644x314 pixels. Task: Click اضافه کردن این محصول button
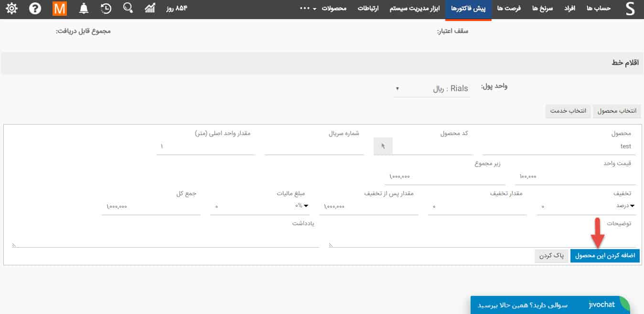[x=605, y=255]
